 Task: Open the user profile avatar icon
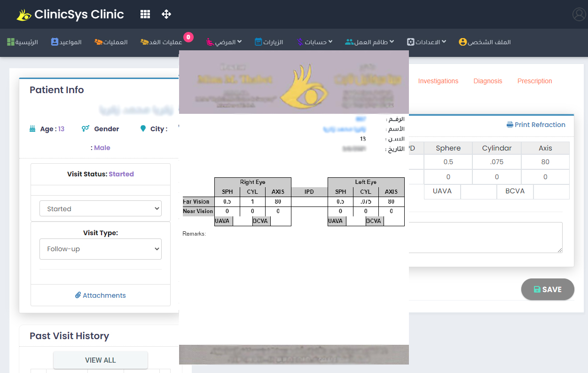tap(579, 14)
